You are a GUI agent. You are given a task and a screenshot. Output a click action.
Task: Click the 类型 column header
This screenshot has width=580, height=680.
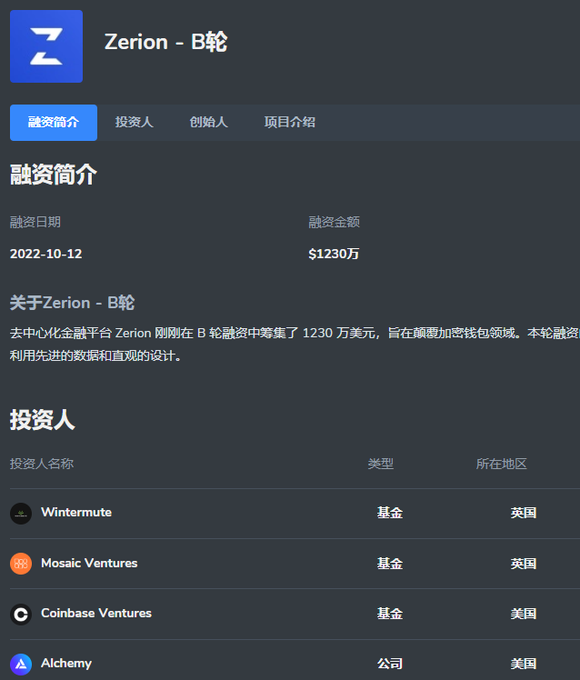(380, 464)
